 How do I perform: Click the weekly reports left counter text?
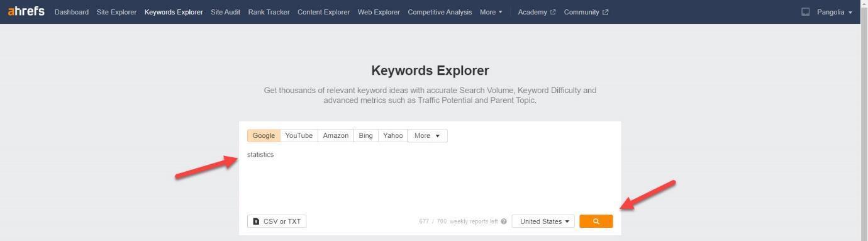(459, 221)
